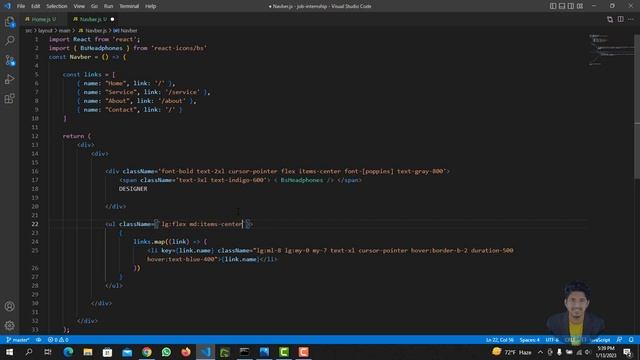Open File Explorer from taskbar
640x360 pixels.
click(88, 352)
